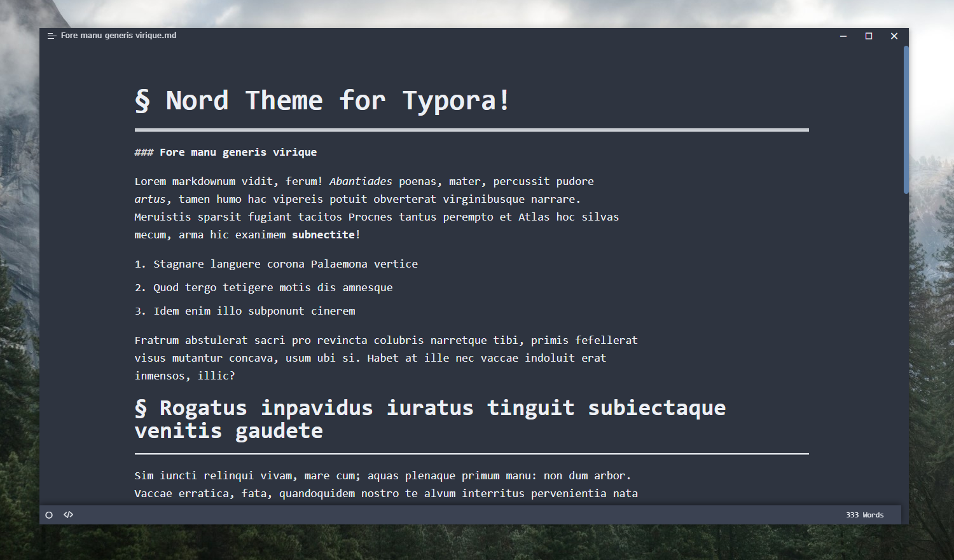Screen dimensions: 954x560
Task: Close the Typora window
Action: pyautogui.click(x=894, y=36)
